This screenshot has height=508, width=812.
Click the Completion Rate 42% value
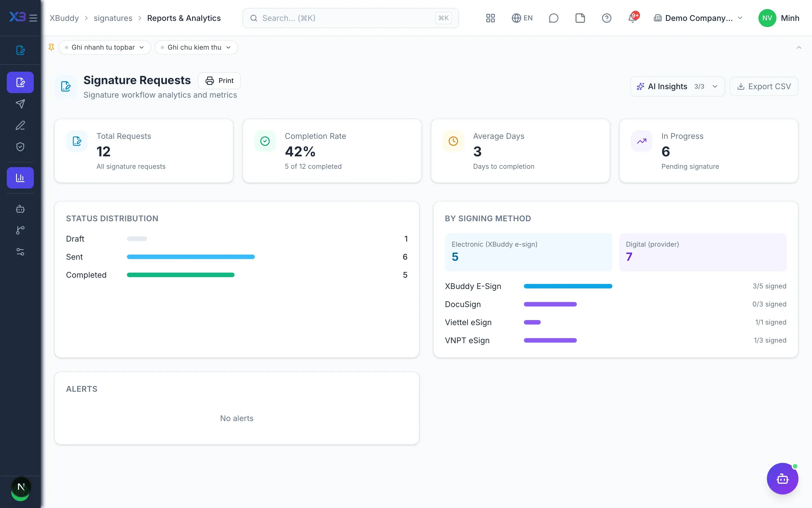point(300,152)
